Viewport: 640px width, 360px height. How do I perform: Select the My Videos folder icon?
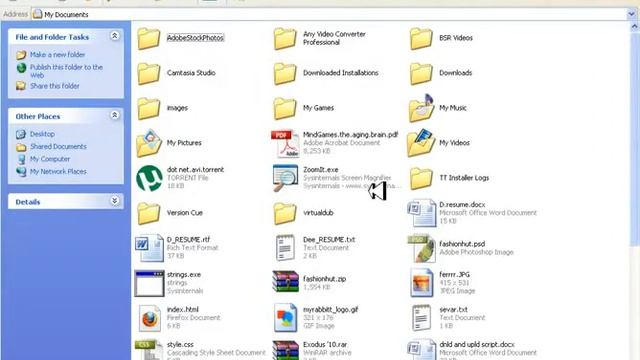click(x=421, y=143)
